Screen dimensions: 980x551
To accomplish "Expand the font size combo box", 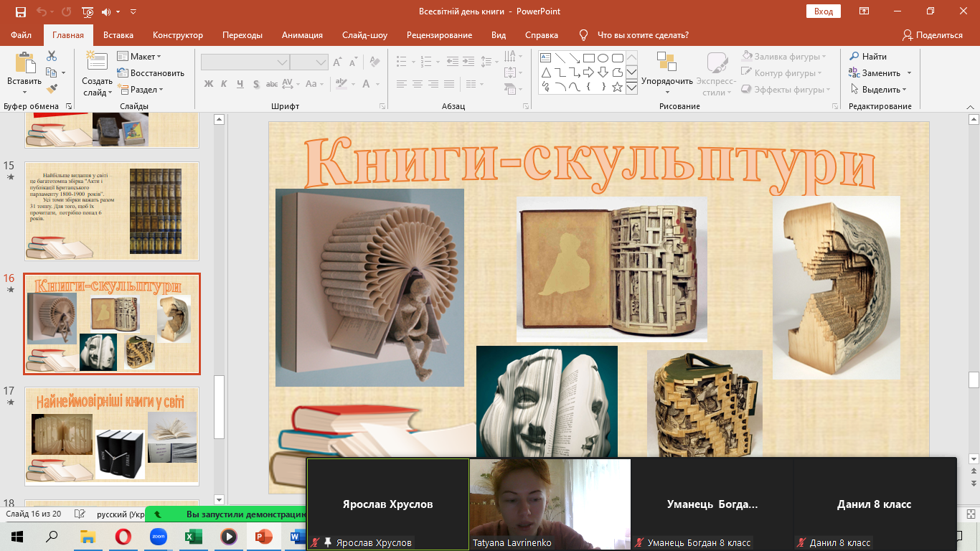I will [321, 63].
